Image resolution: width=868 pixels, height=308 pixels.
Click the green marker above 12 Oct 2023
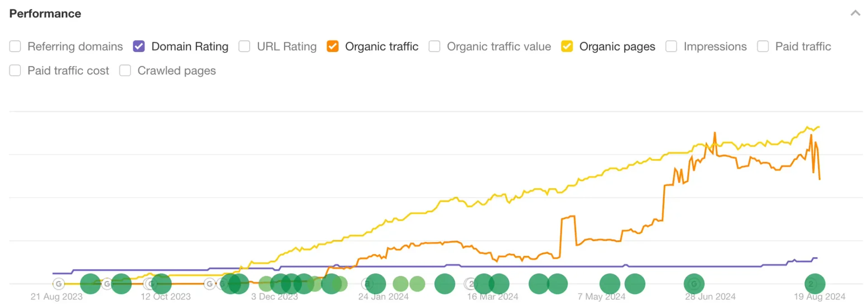pos(161,284)
